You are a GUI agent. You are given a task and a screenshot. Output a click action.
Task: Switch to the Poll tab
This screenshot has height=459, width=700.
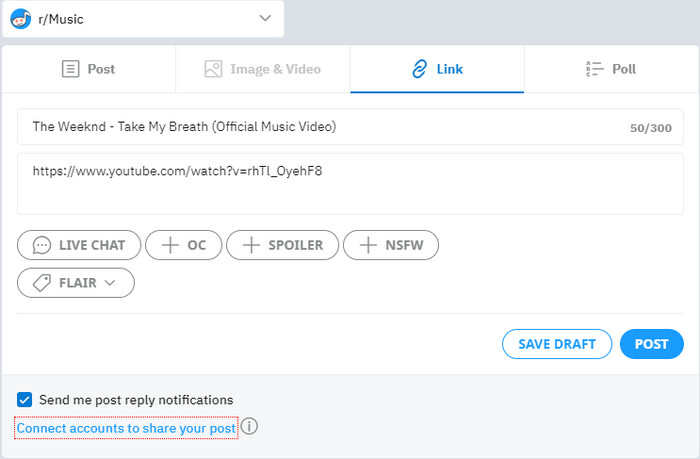coord(611,69)
